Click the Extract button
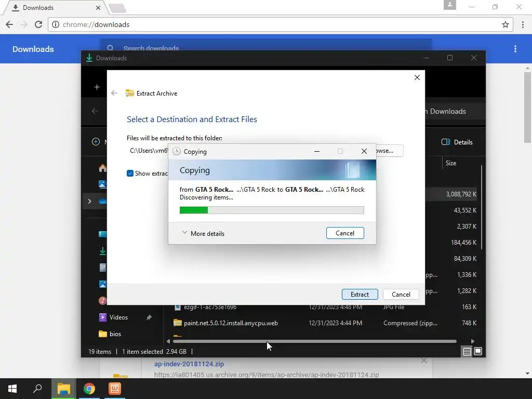The width and height of the screenshot is (532, 399). pos(360,294)
